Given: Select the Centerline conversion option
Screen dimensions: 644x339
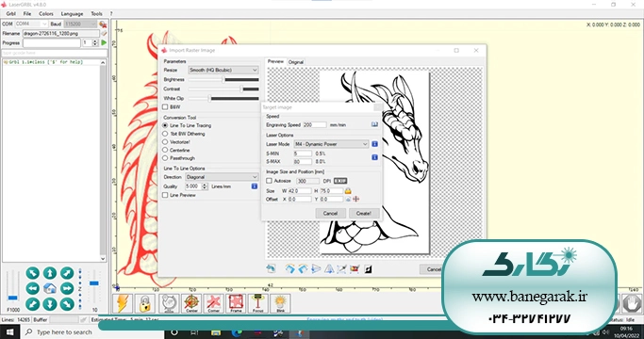Looking at the screenshot, I should [x=165, y=151].
